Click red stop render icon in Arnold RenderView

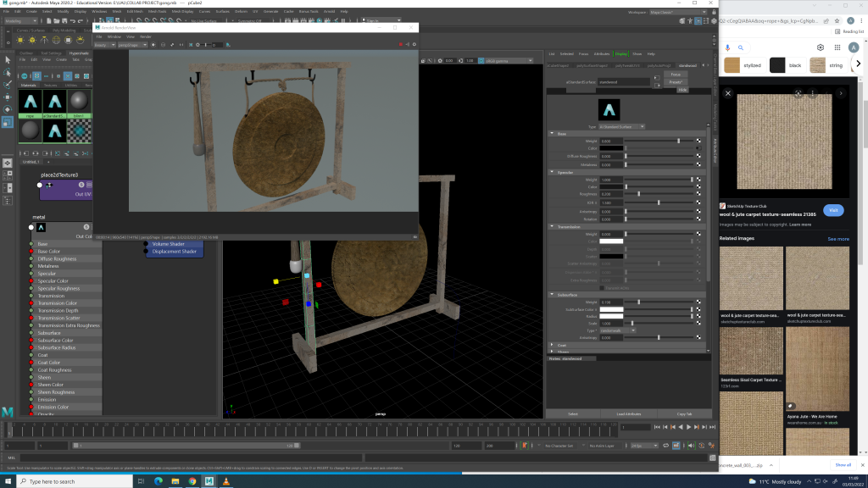(x=401, y=44)
